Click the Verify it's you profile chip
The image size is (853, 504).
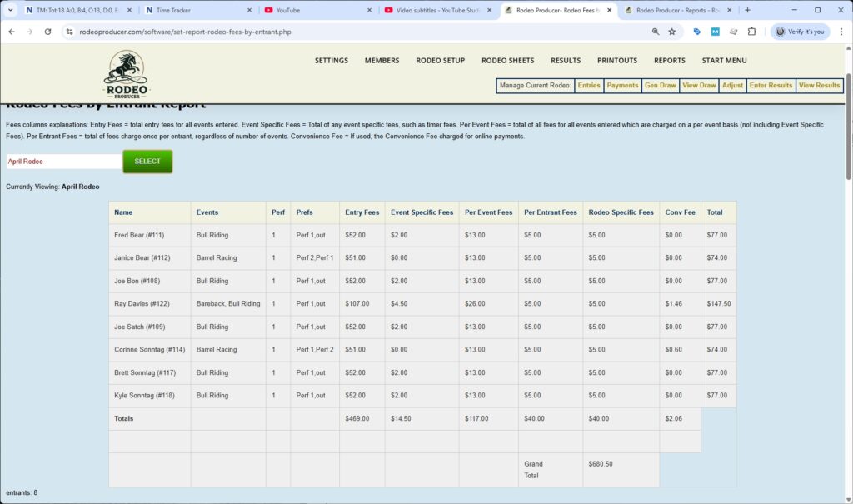[798, 31]
